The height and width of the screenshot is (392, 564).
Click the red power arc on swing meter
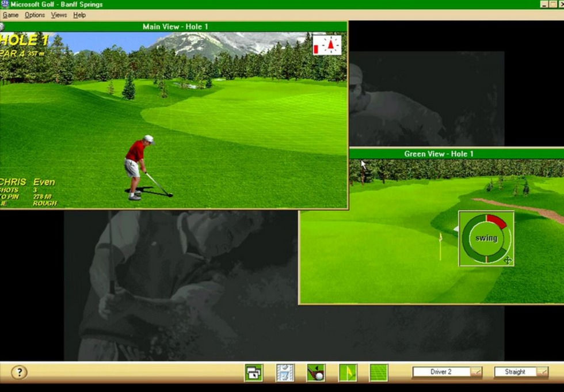click(x=496, y=220)
